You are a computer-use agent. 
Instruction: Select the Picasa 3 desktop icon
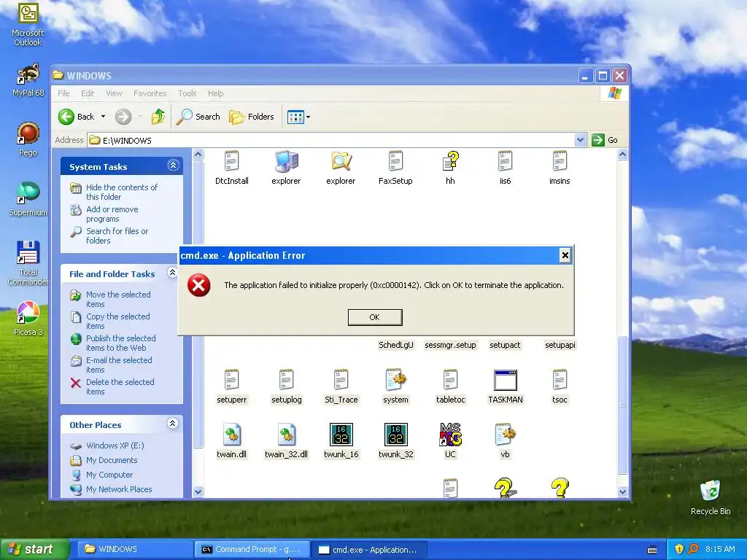[28, 312]
